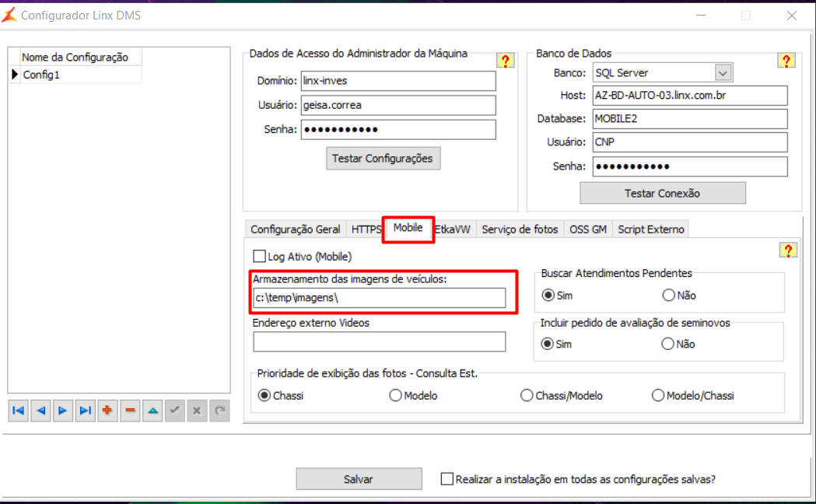Open the Mobile tab

(x=408, y=228)
